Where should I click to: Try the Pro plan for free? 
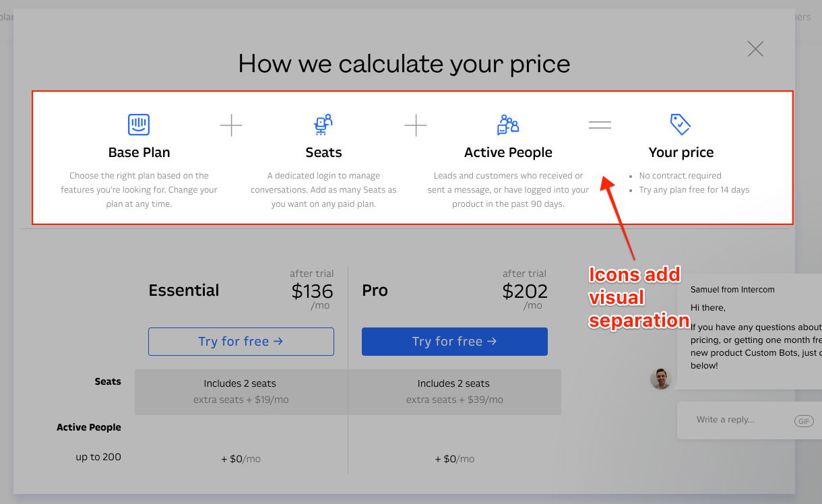pos(455,342)
